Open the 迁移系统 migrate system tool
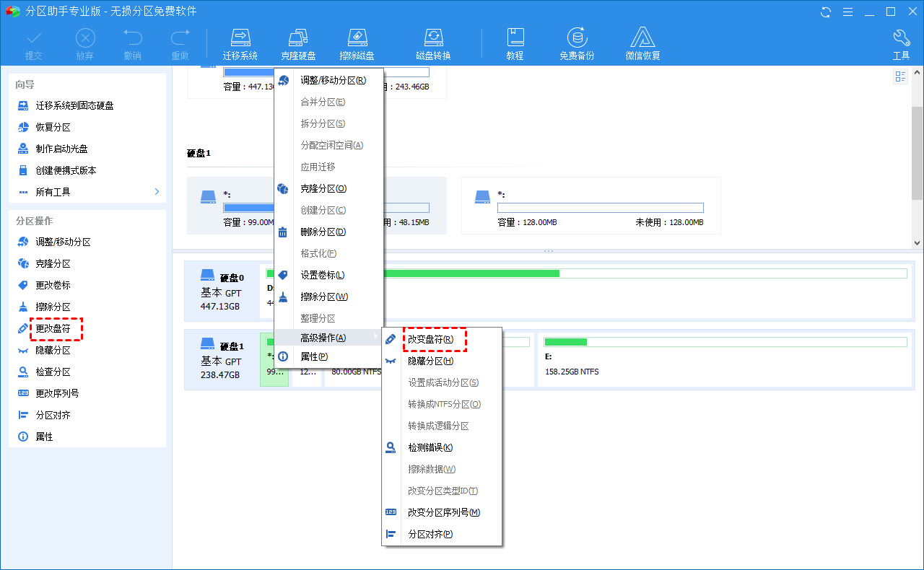The image size is (924, 570). [x=240, y=45]
